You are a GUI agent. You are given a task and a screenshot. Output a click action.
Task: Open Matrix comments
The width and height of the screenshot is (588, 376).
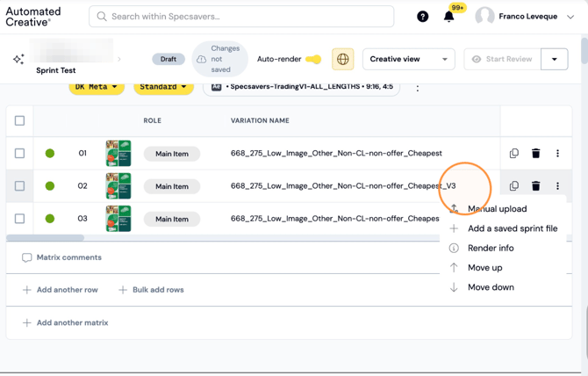[x=62, y=257]
